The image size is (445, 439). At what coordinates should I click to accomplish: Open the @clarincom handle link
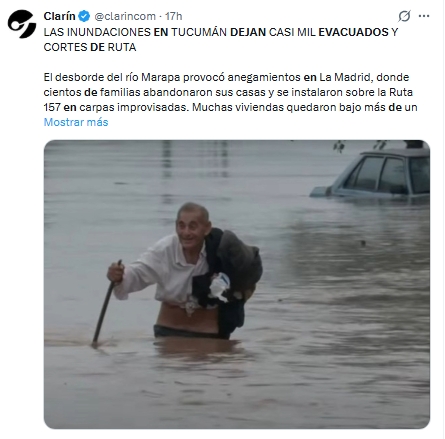125,16
